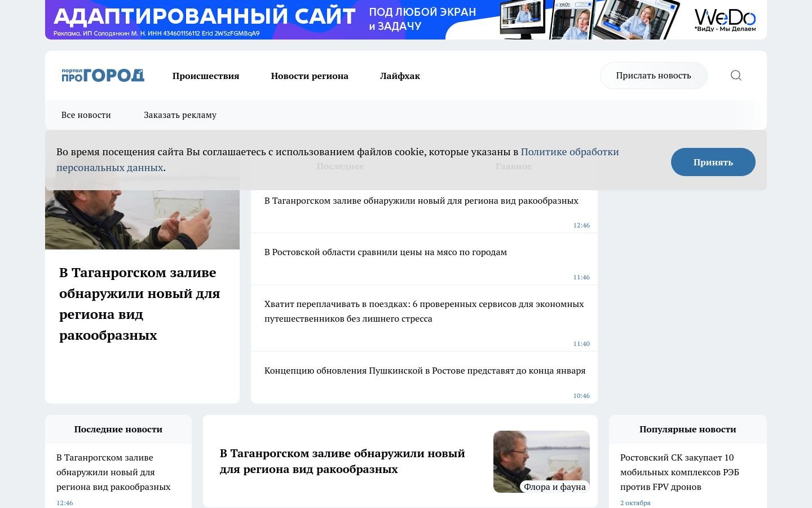The width and height of the screenshot is (812, 508).
Task: Open the WeDo adapted site ad banner
Action: [x=406, y=20]
